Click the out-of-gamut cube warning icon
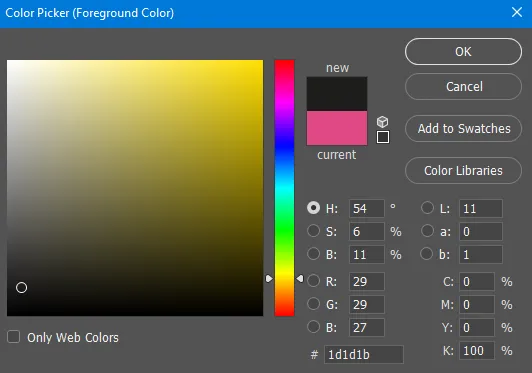The image size is (532, 373). pyautogui.click(x=382, y=122)
